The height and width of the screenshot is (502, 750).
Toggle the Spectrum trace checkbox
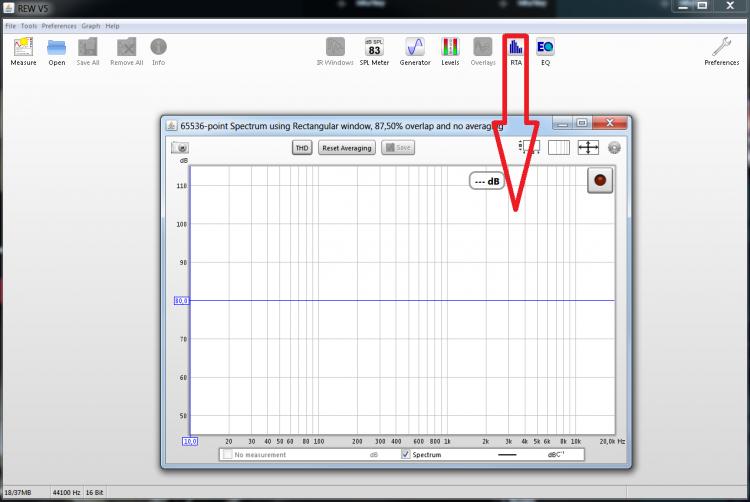coord(406,454)
